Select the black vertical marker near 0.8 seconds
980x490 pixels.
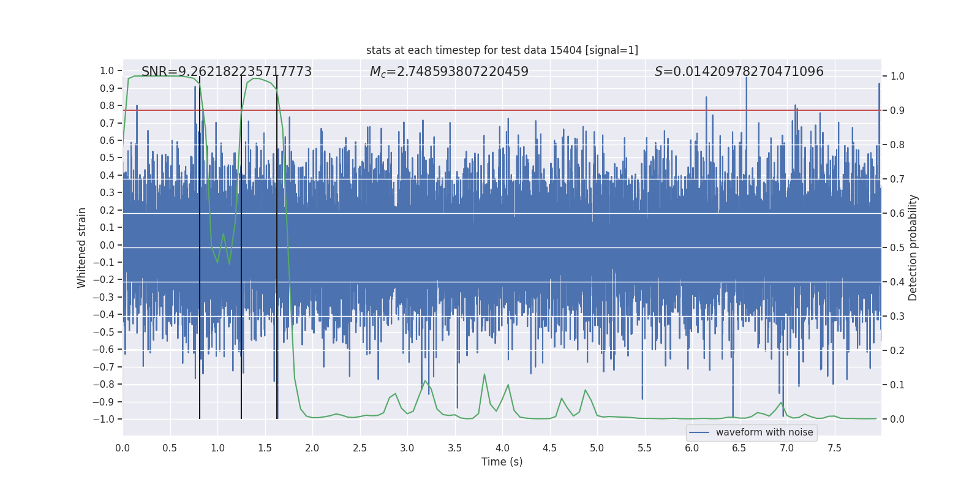(x=200, y=247)
